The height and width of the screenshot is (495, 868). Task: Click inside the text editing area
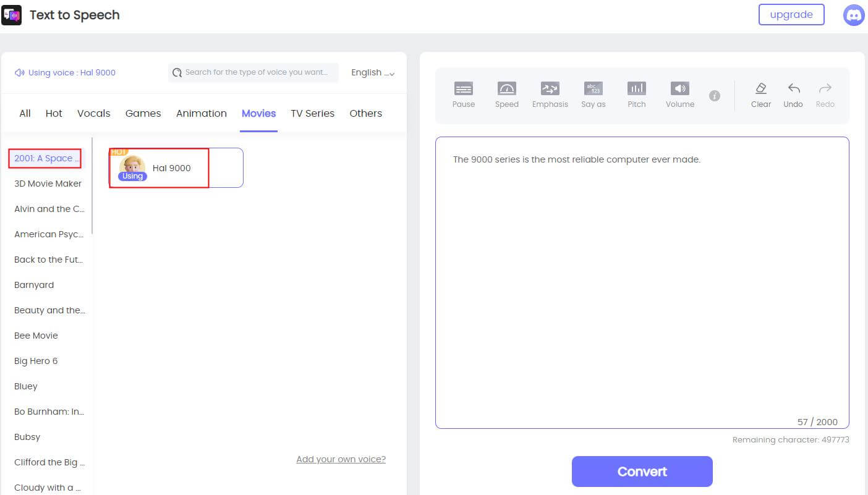pyautogui.click(x=642, y=282)
